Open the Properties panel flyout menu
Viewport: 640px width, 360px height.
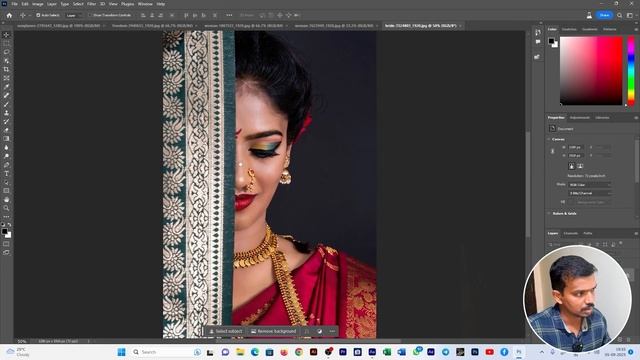click(x=636, y=118)
